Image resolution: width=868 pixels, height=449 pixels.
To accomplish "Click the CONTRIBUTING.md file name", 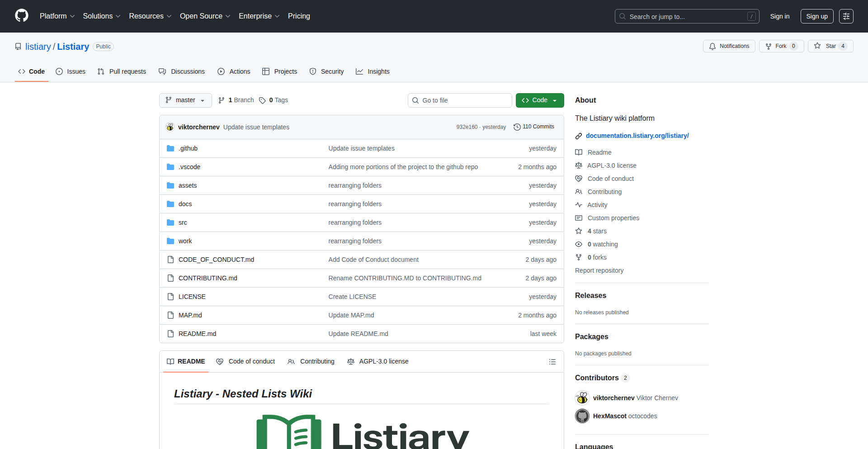I will [x=208, y=278].
